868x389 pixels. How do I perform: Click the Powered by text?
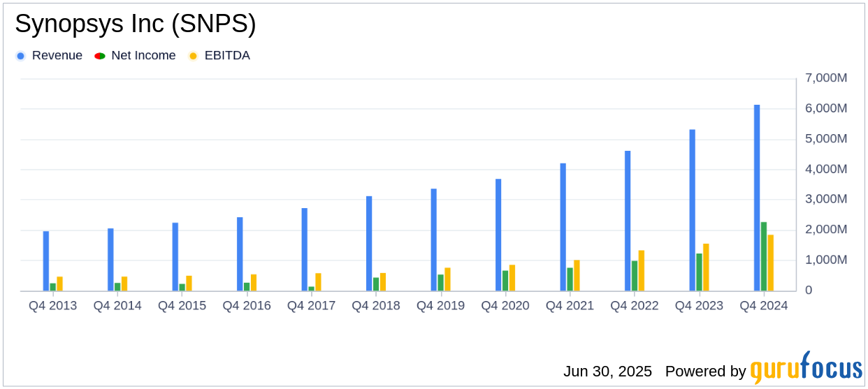[705, 372]
